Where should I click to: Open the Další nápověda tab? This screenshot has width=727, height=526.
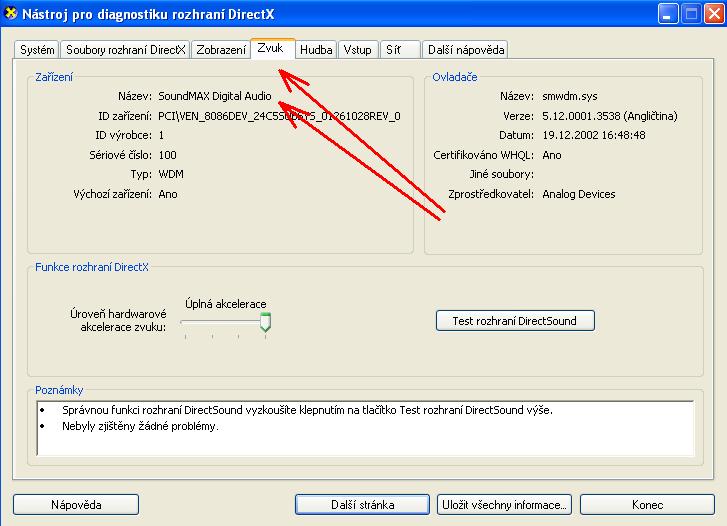tap(465, 50)
